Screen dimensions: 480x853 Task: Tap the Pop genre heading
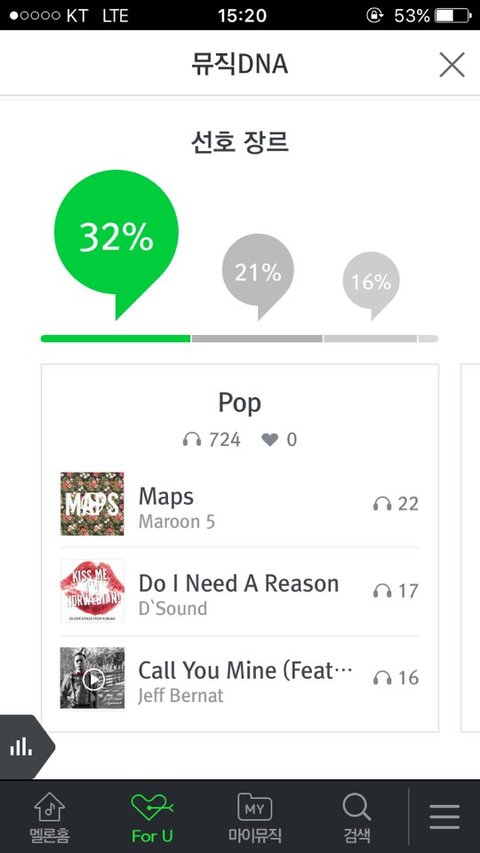239,404
